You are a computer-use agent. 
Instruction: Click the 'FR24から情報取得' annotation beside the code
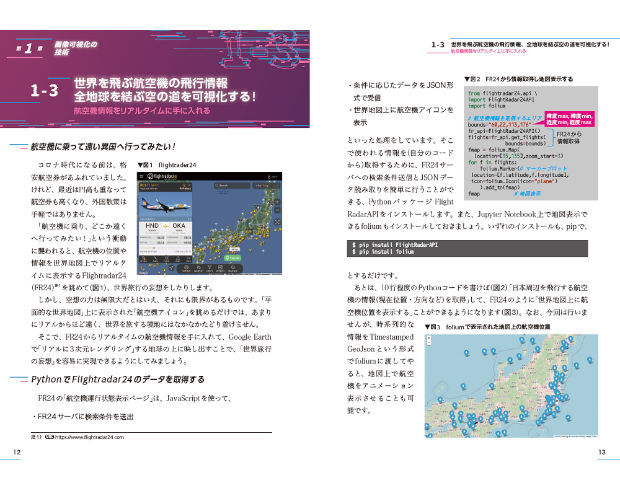(x=568, y=138)
